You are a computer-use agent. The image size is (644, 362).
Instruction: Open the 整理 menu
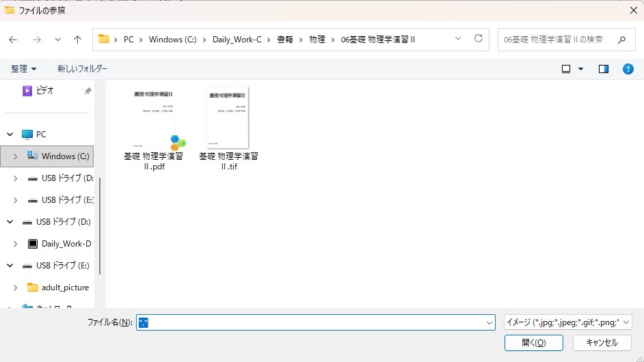pos(24,69)
